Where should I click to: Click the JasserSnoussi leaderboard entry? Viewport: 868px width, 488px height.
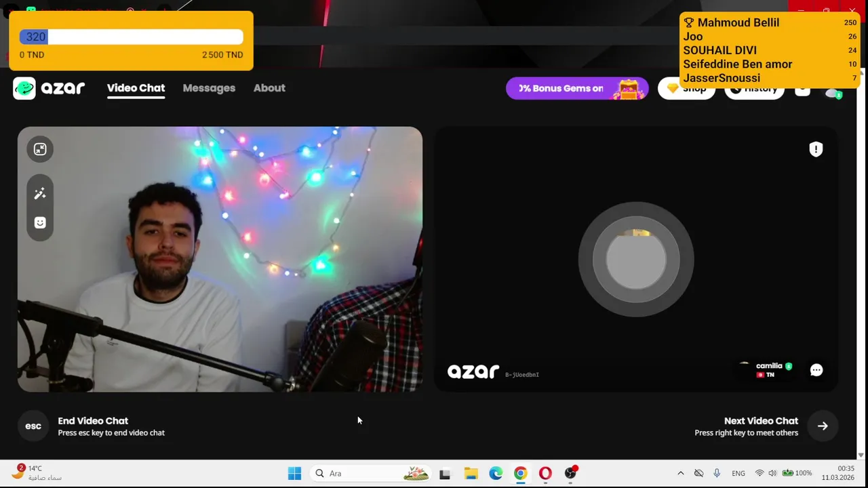(x=770, y=78)
